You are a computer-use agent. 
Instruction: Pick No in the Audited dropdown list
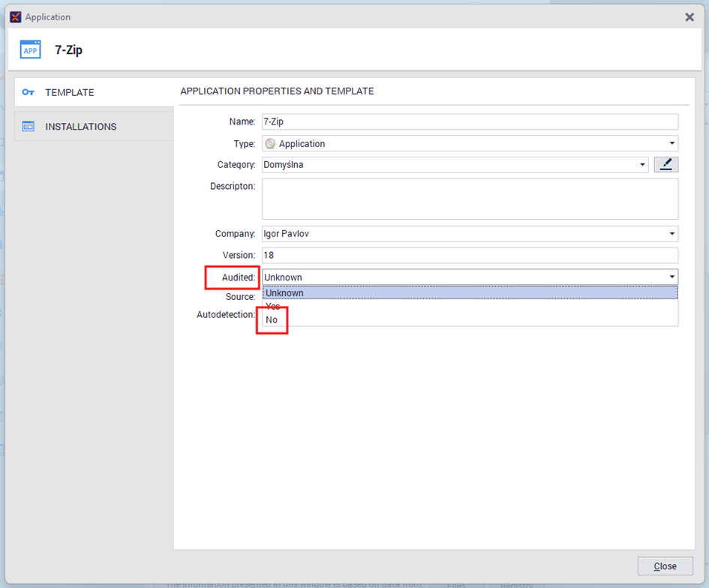(272, 319)
